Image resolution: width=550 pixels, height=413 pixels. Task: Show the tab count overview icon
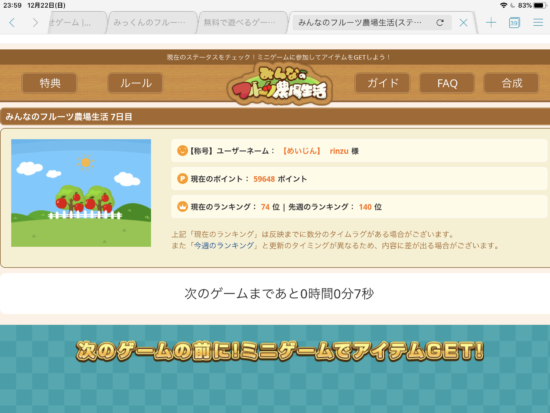coord(514,23)
